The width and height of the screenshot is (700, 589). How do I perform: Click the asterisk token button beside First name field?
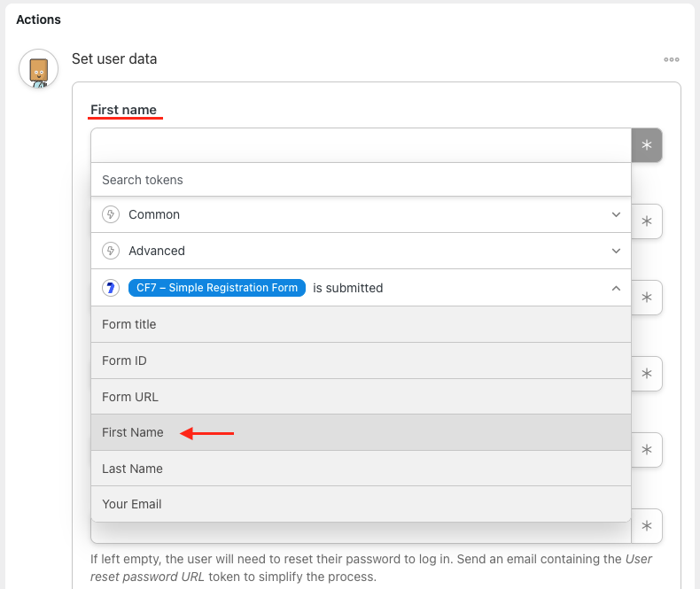coord(647,145)
